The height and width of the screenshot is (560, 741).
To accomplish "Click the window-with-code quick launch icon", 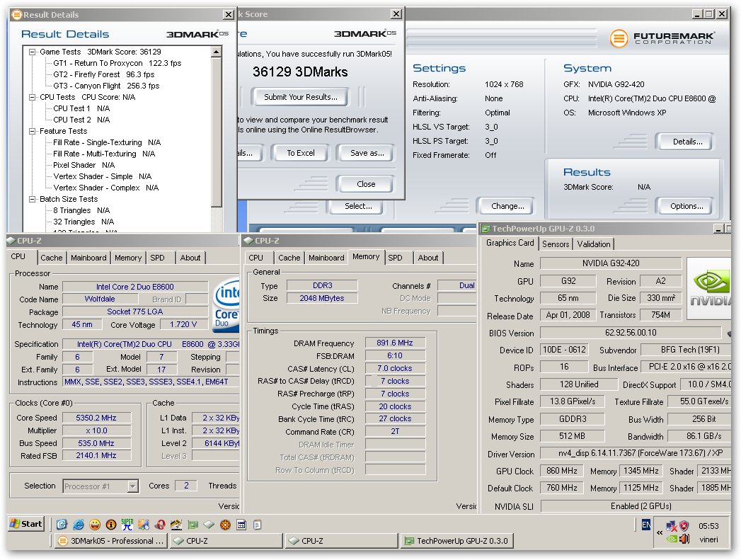I will click(x=241, y=525).
